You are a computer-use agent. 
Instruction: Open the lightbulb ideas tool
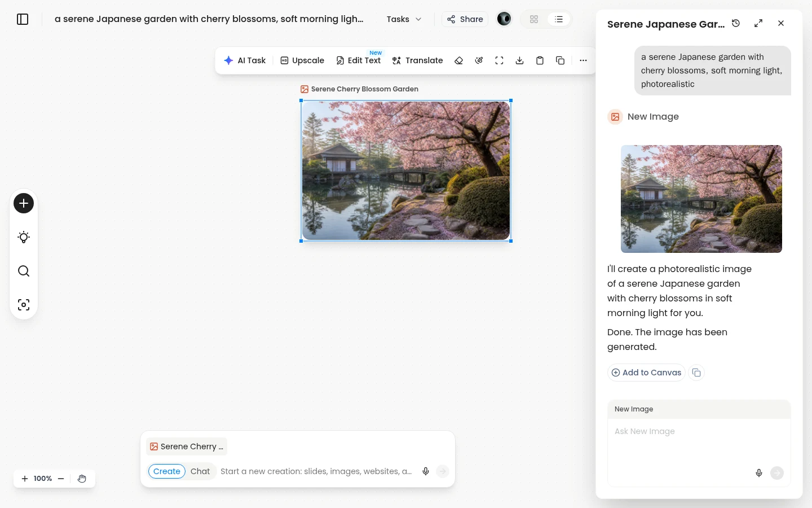[x=24, y=237]
